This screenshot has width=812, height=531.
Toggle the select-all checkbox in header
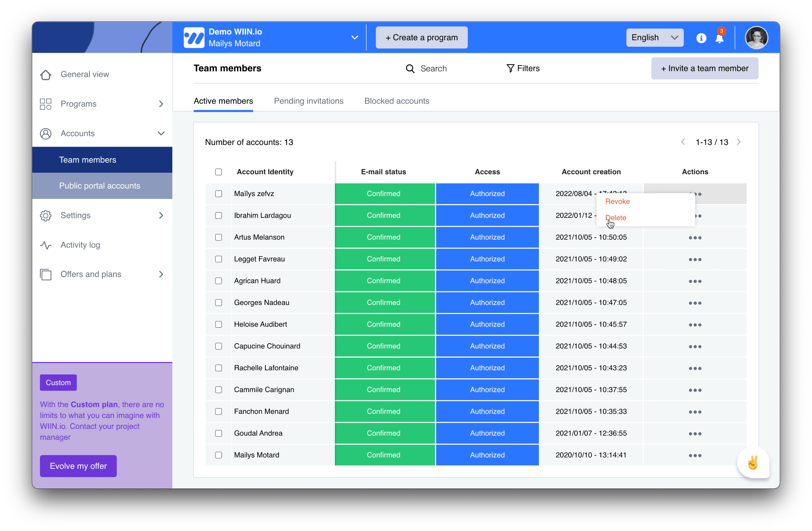click(x=219, y=172)
